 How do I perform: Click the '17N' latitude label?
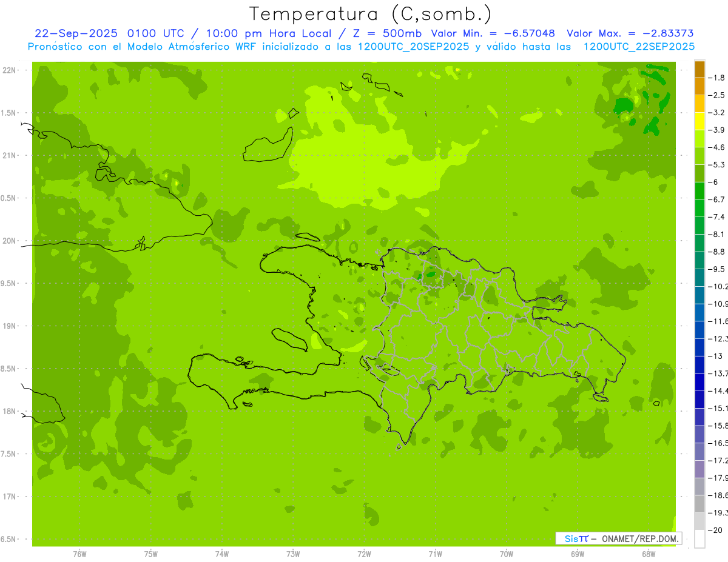pos(10,497)
